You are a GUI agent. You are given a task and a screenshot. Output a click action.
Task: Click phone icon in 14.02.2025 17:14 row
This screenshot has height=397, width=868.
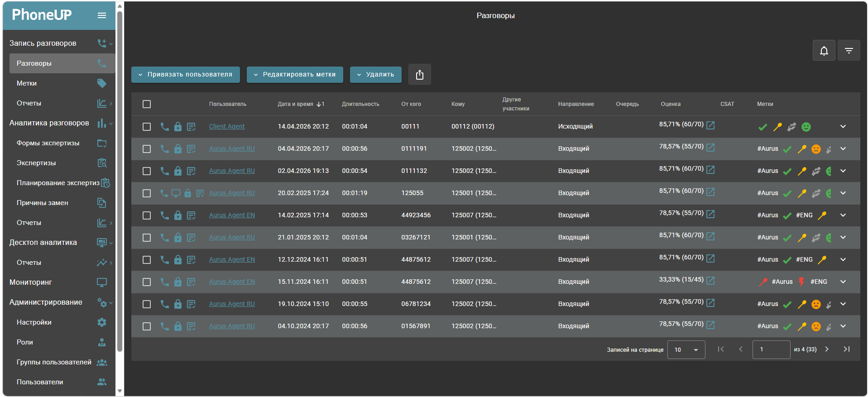pos(164,215)
